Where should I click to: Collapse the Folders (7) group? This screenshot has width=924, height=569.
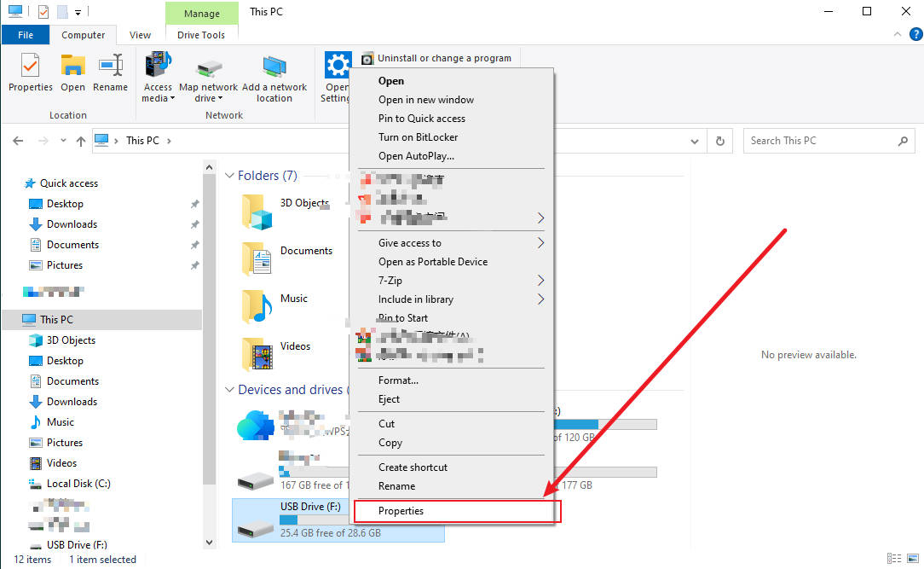pos(229,176)
